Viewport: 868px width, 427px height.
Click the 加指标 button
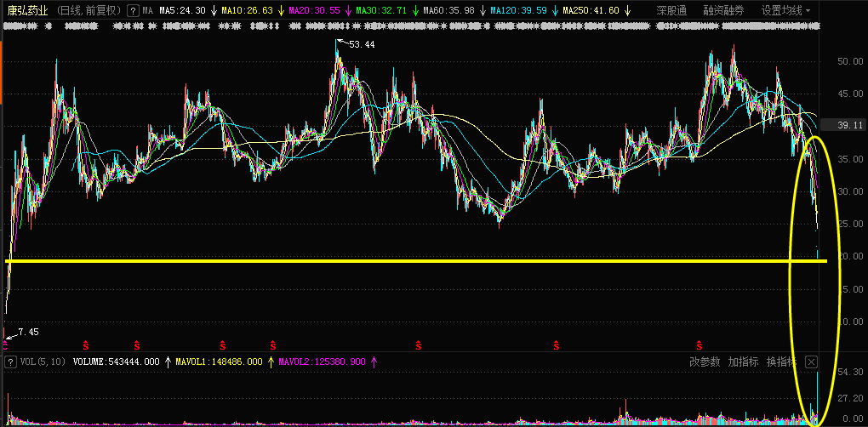tap(743, 362)
